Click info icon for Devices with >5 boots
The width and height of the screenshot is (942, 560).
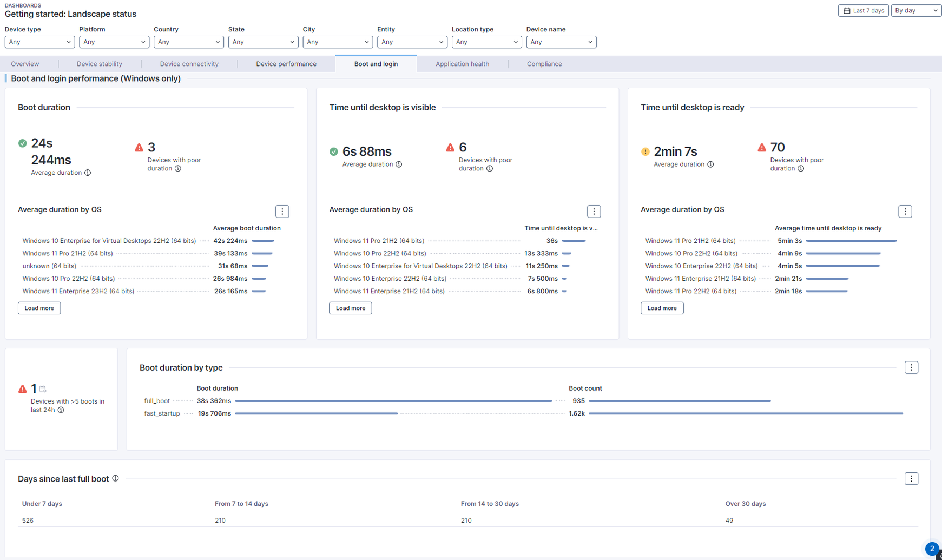click(61, 410)
